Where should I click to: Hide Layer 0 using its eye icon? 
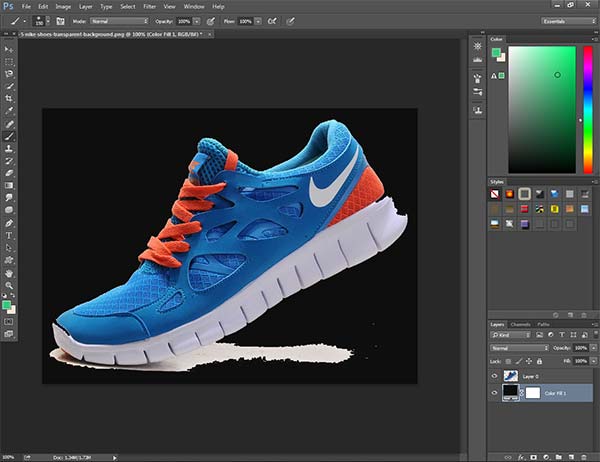coord(494,376)
